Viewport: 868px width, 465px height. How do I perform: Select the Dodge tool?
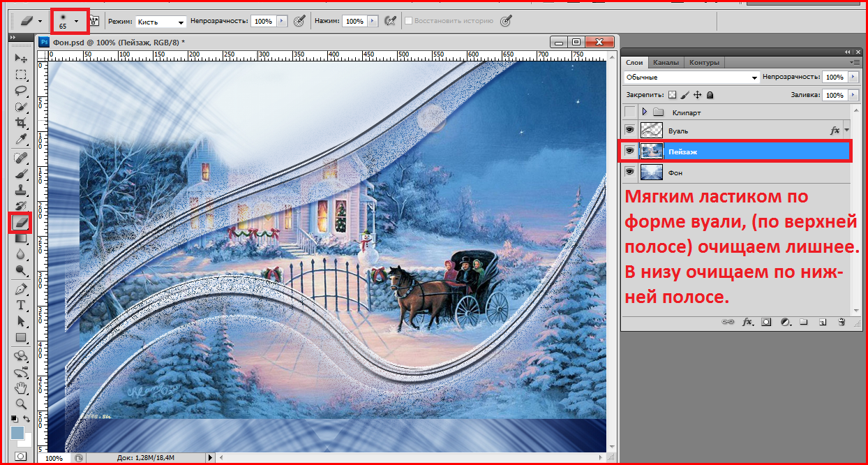21,270
